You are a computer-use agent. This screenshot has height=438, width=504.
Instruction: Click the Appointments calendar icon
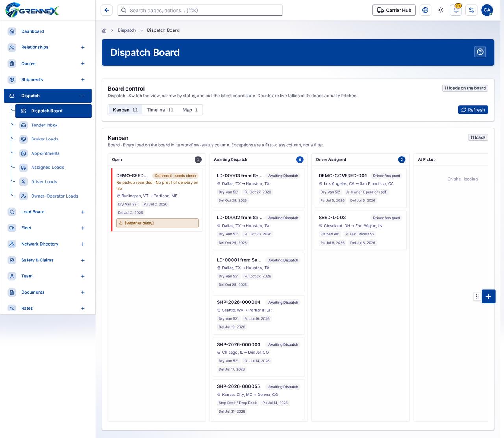pos(24,153)
